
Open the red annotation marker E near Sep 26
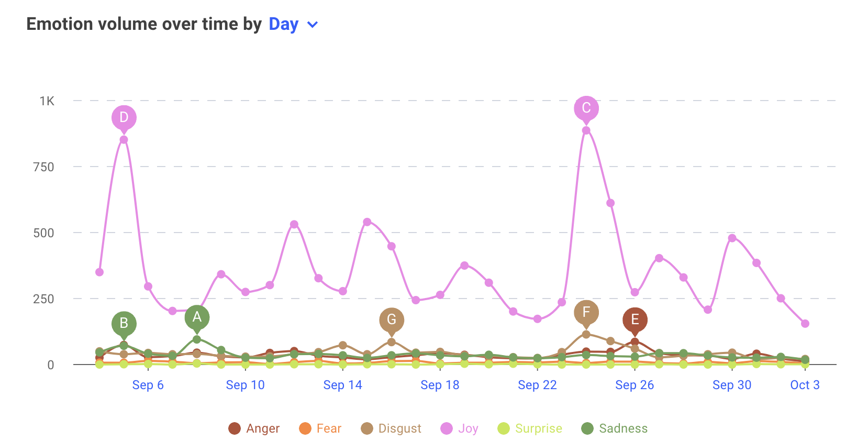pyautogui.click(x=635, y=318)
